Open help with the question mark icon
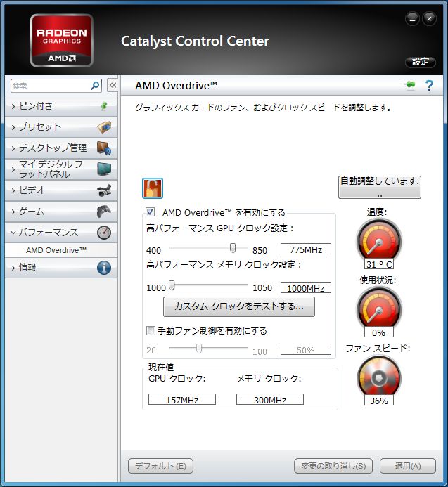This screenshot has width=448, height=487. tap(429, 85)
